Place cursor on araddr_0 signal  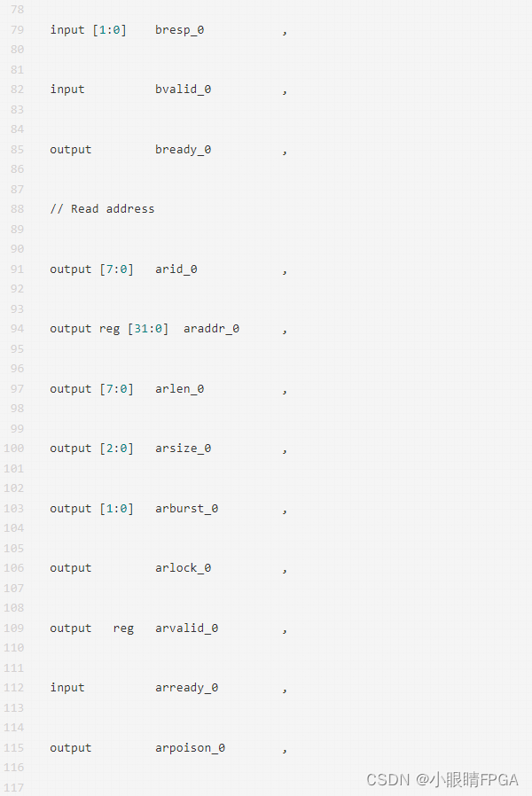211,328
